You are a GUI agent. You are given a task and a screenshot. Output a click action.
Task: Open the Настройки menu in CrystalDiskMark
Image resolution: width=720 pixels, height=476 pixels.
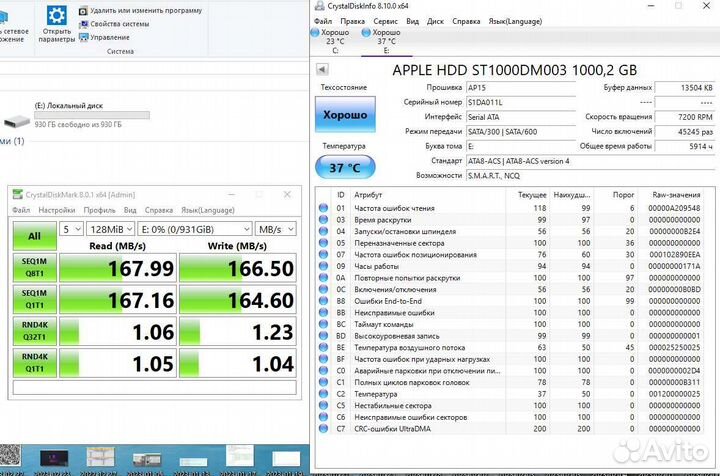coord(56,210)
